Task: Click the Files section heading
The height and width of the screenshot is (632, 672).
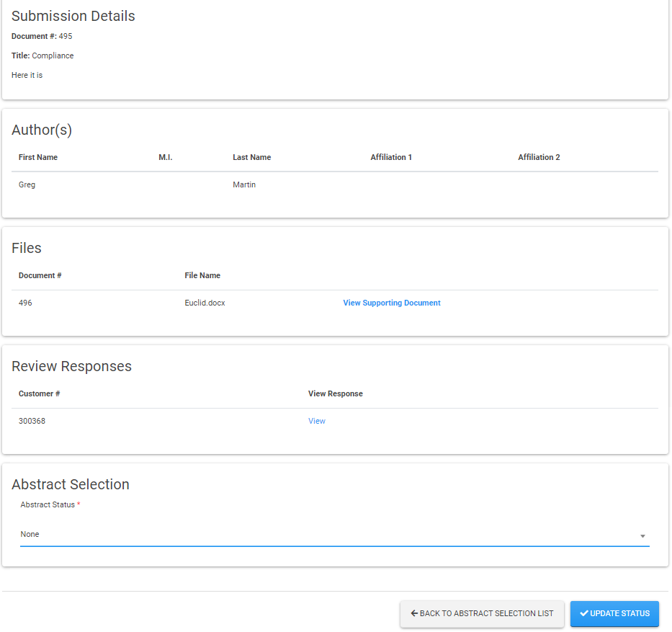Action: [27, 248]
